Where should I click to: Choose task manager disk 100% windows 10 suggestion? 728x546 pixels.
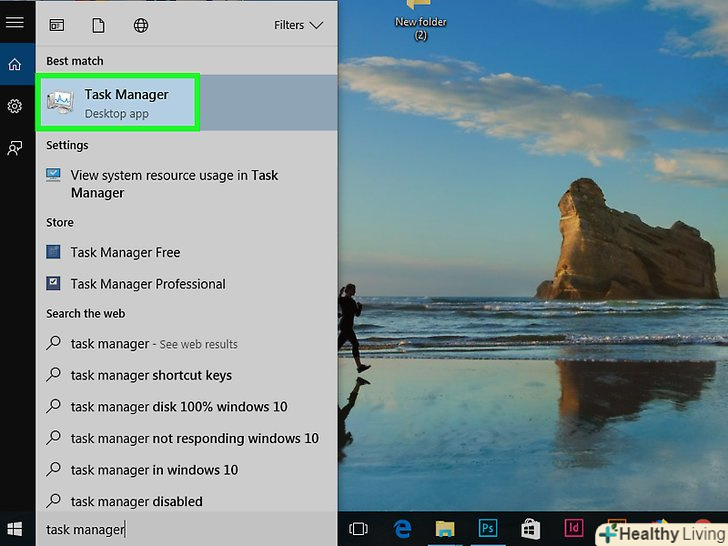coord(178,407)
